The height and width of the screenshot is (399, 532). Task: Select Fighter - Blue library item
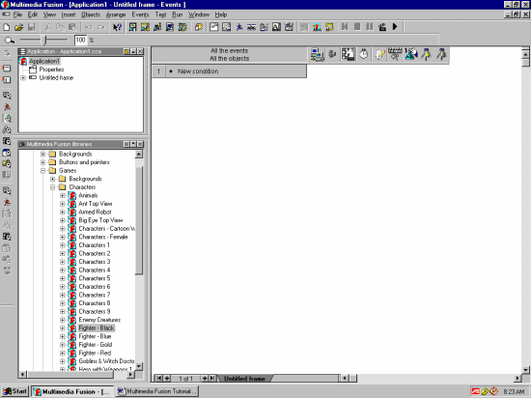pyautogui.click(x=95, y=336)
